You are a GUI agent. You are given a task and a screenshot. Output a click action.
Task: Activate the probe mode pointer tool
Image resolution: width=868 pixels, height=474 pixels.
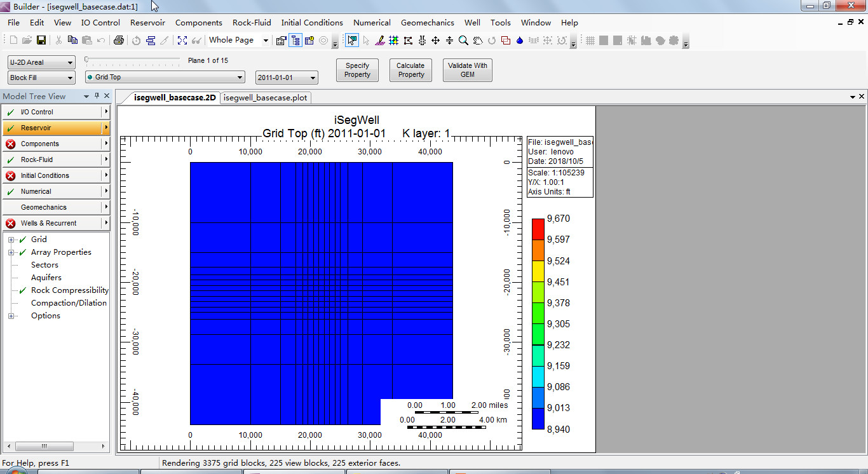coord(352,41)
